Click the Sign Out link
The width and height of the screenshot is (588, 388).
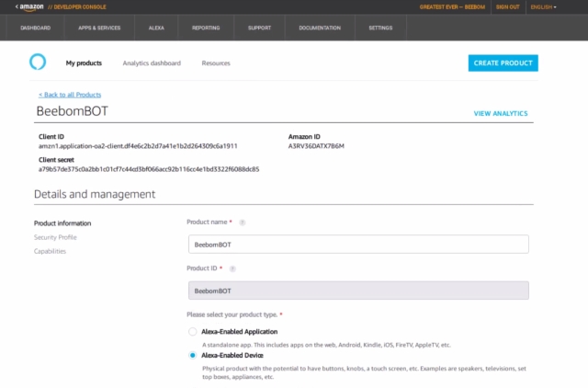(508, 7)
